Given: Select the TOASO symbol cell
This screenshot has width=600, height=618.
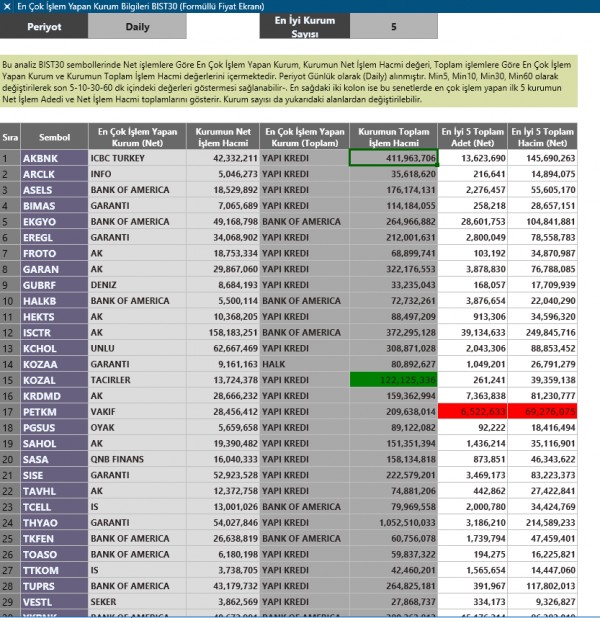Looking at the screenshot, I should (54, 554).
